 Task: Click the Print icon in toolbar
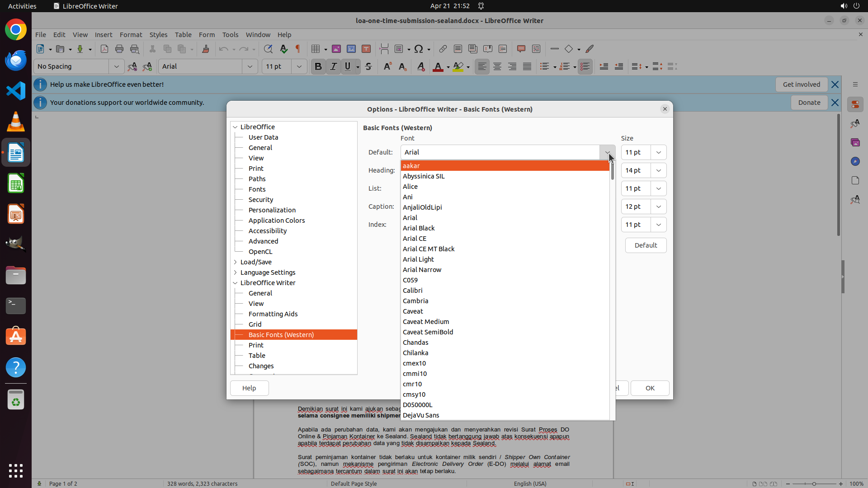[119, 49]
